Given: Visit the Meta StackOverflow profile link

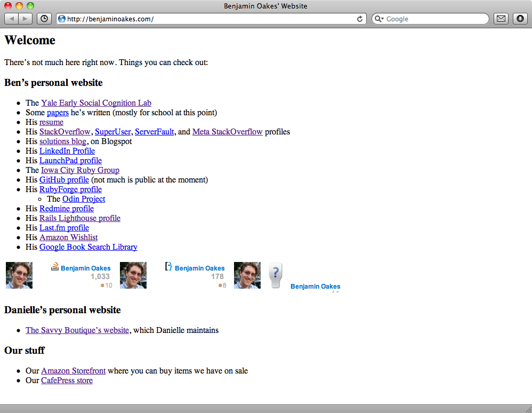Looking at the screenshot, I should [x=227, y=132].
